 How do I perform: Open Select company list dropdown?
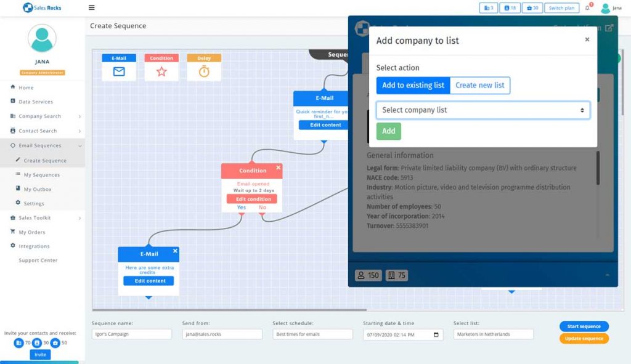tap(482, 110)
